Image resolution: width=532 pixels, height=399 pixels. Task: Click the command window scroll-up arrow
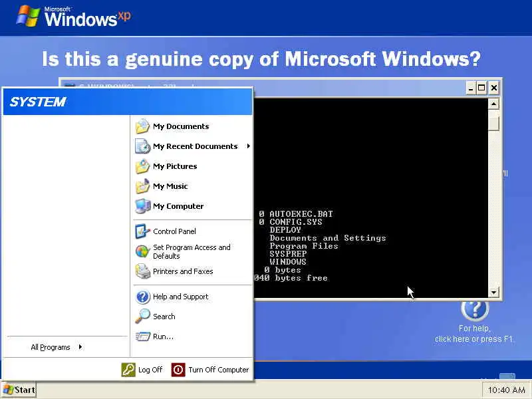(x=493, y=104)
